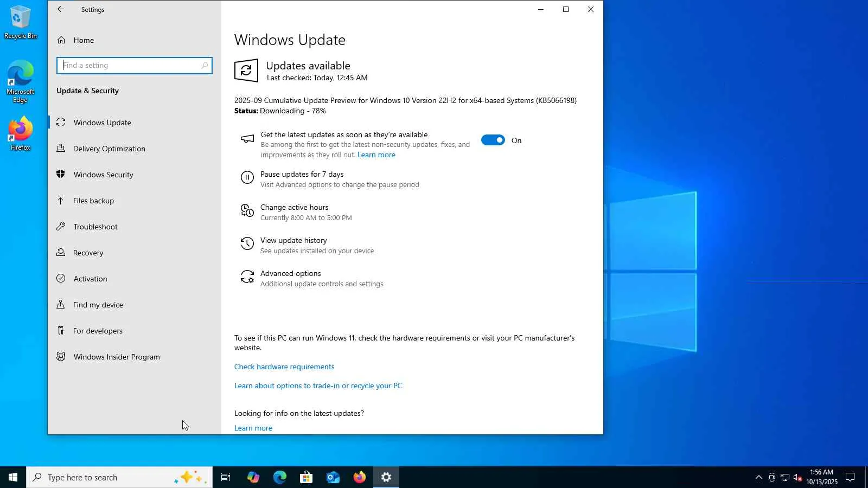Show hidden system tray icons

pyautogui.click(x=758, y=478)
